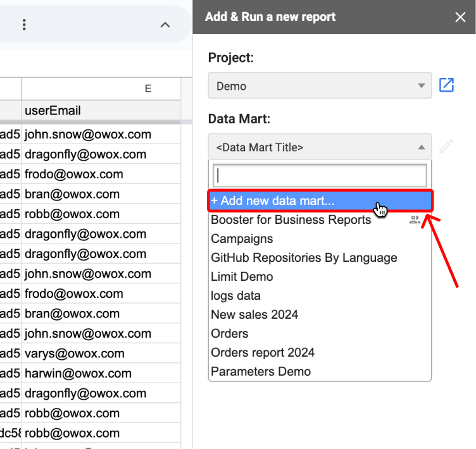This screenshot has width=476, height=449.
Task: Close the Add & Run a new report panel
Action: (x=460, y=17)
